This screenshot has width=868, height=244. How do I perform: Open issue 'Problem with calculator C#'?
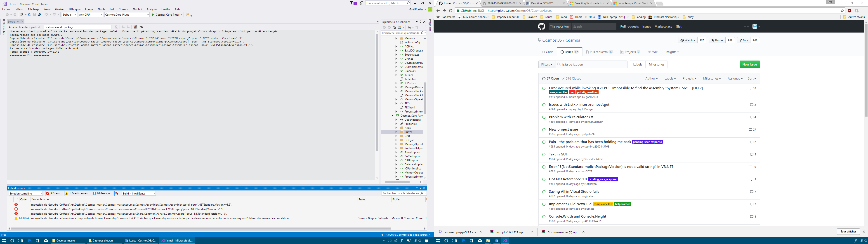(x=571, y=117)
